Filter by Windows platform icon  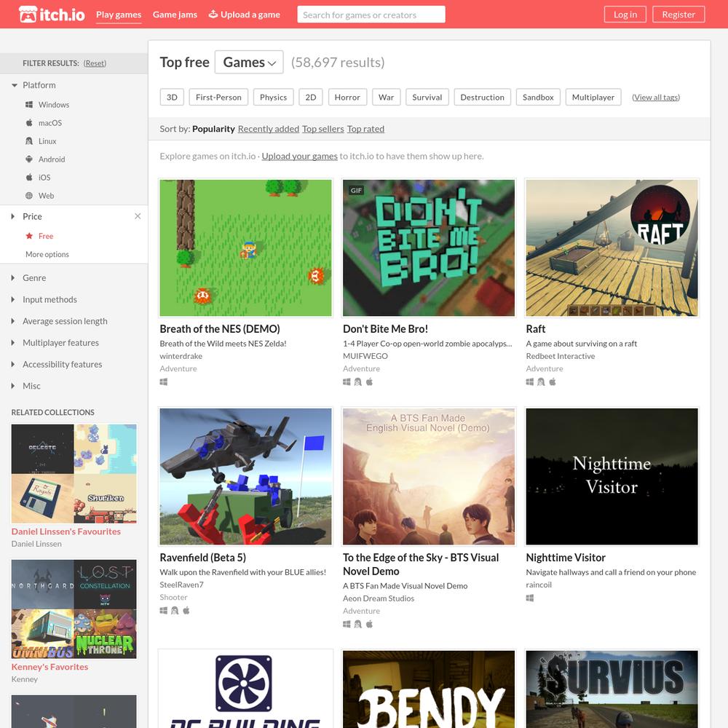pos(29,104)
